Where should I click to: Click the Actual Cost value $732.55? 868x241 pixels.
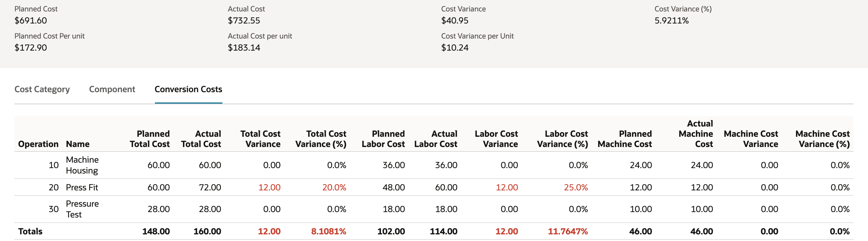pos(244,20)
